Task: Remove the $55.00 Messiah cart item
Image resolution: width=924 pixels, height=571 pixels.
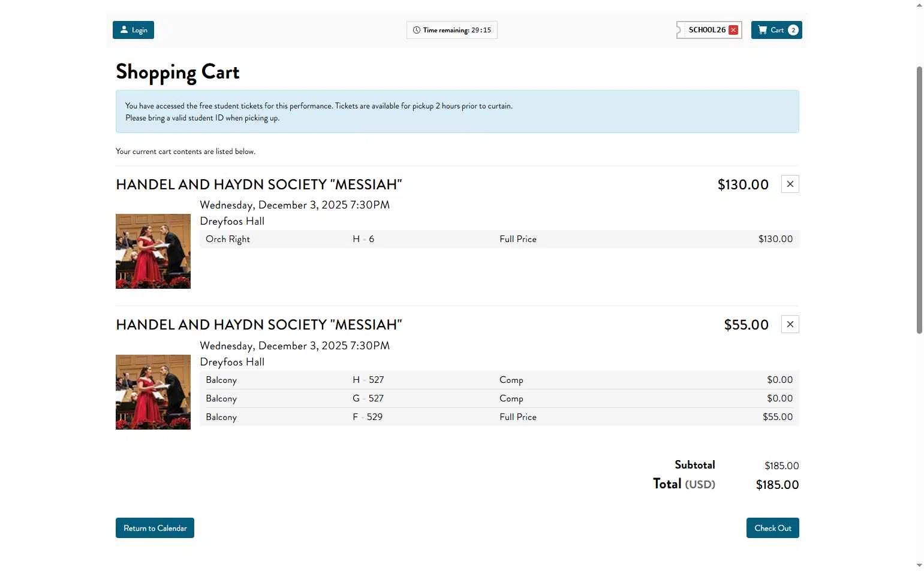Action: 790,324
